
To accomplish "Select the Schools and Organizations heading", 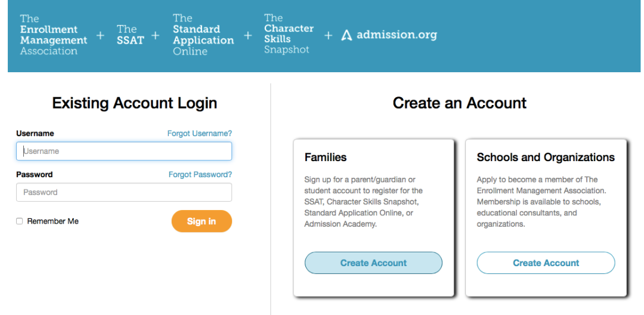I will pyautogui.click(x=546, y=157).
